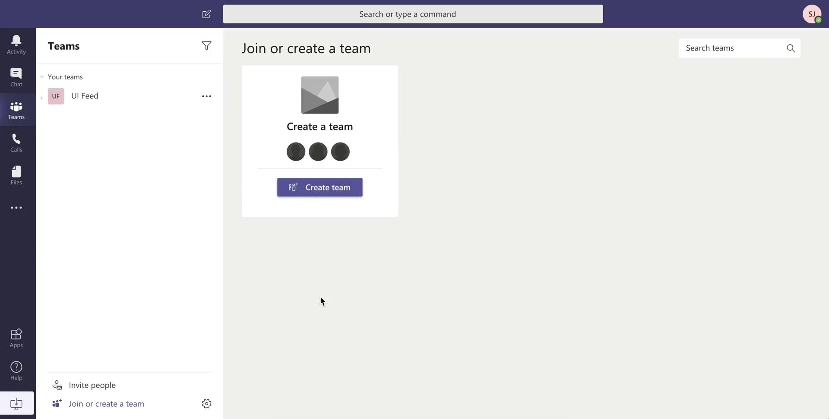Click the Apps store icon
Image resolution: width=829 pixels, height=419 pixels.
coord(16,334)
